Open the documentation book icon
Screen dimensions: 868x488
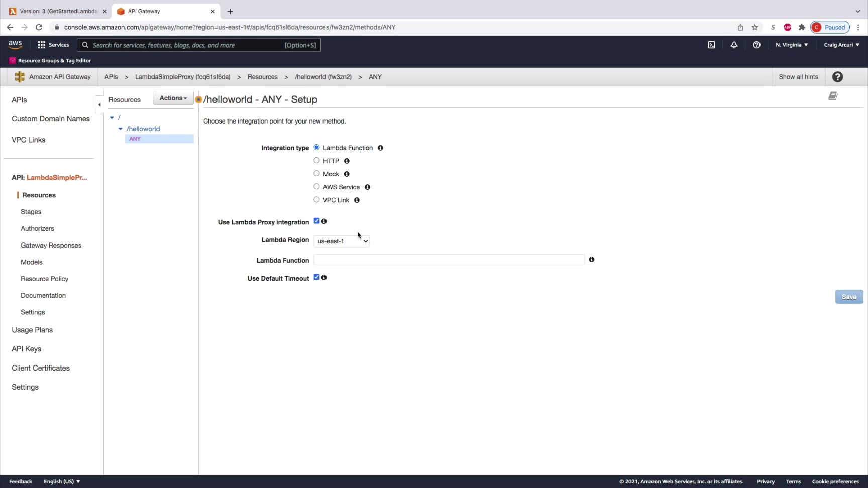[833, 96]
